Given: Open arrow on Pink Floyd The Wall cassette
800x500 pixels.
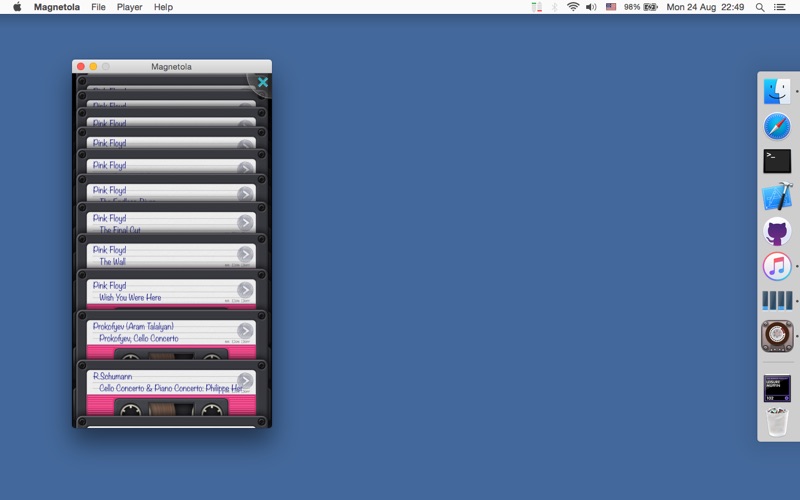Looking at the screenshot, I should coord(245,254).
